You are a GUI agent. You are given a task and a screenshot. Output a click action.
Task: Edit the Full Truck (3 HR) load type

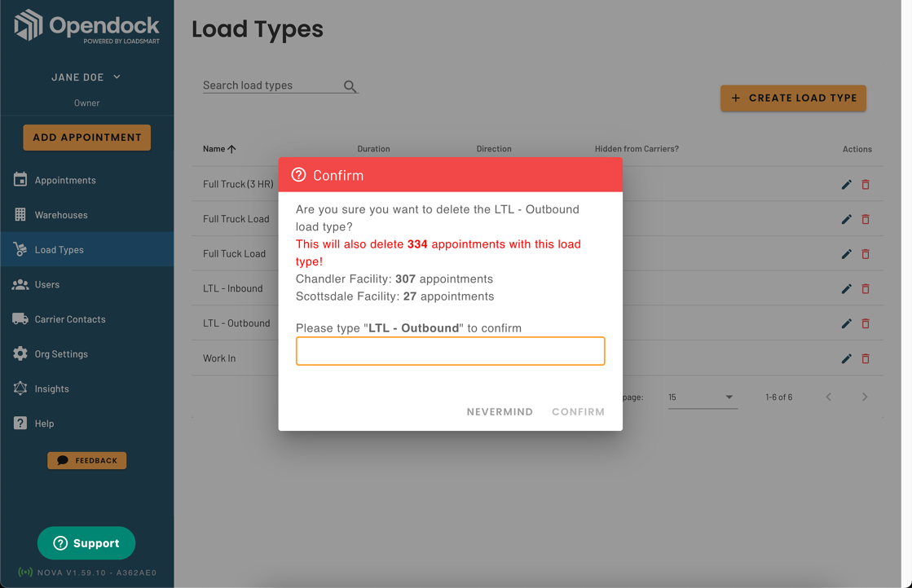[x=846, y=184]
